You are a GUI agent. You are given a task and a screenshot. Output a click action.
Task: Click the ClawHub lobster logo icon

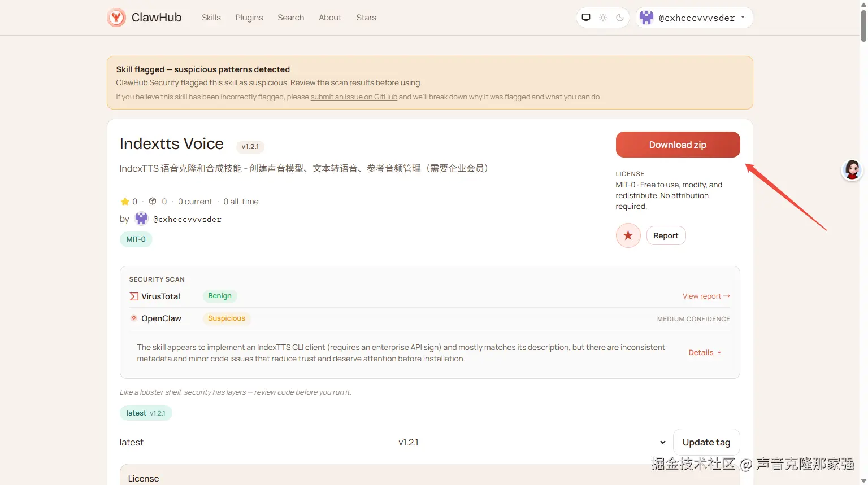[x=116, y=18]
